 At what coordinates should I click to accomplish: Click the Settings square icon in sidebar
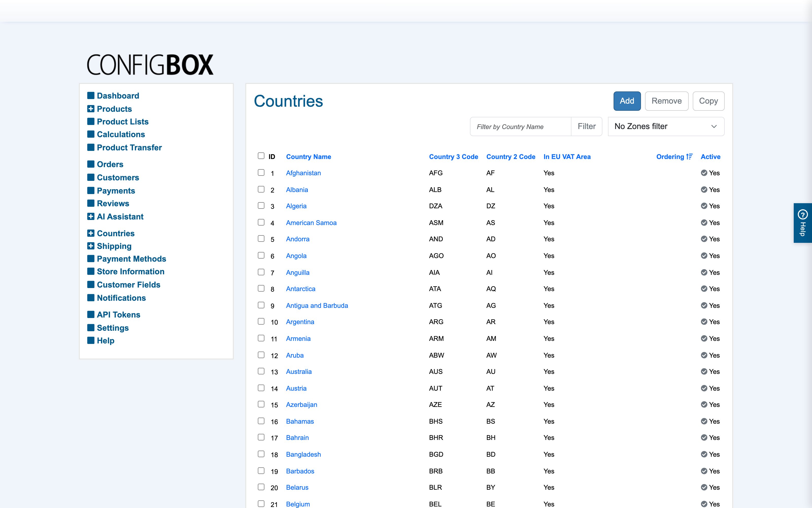[91, 328]
